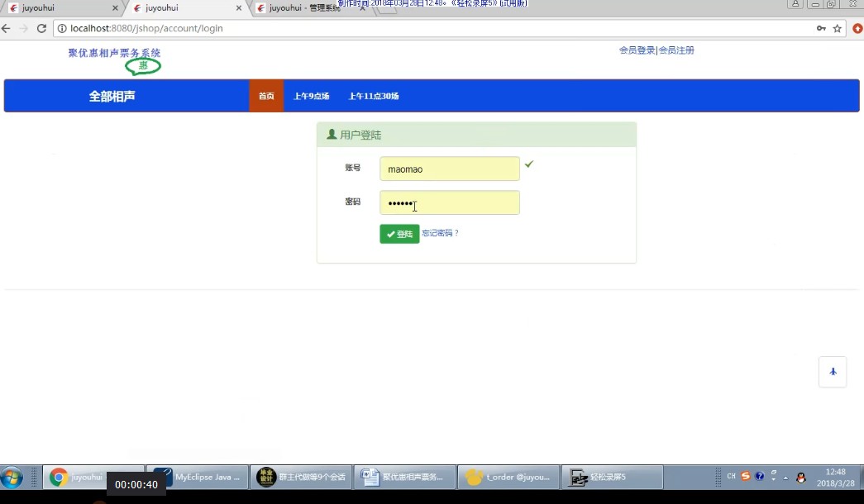Click scroll-to-top arrow button
Image resolution: width=864 pixels, height=504 pixels.
tap(833, 372)
